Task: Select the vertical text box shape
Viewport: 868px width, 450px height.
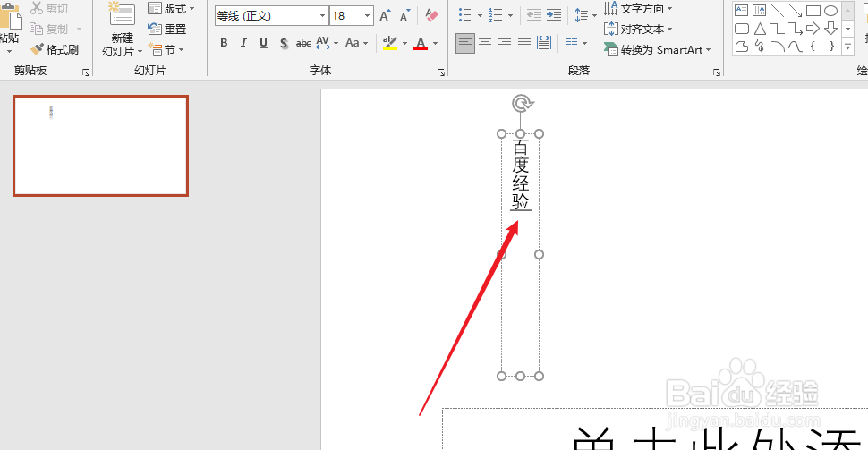Action: [x=760, y=11]
